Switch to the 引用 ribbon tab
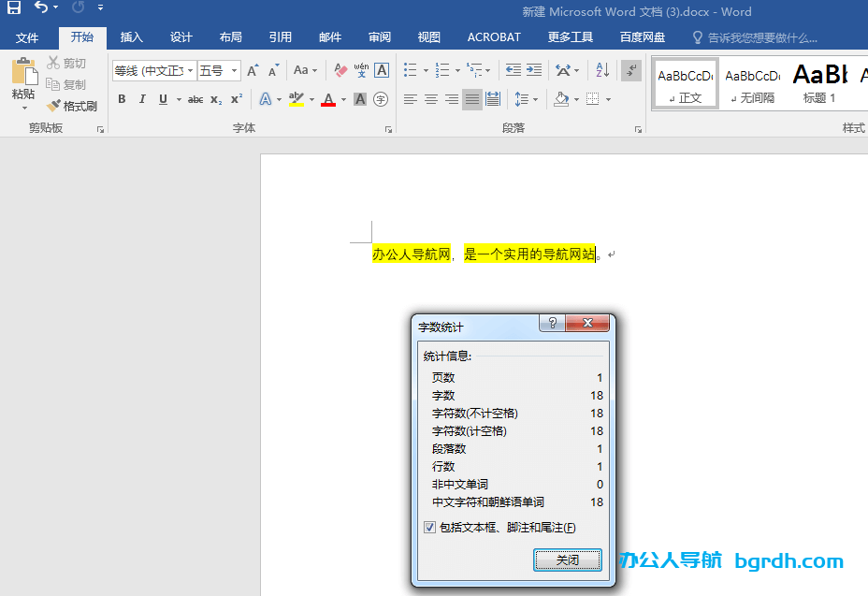This screenshot has height=596, width=868. (x=280, y=37)
